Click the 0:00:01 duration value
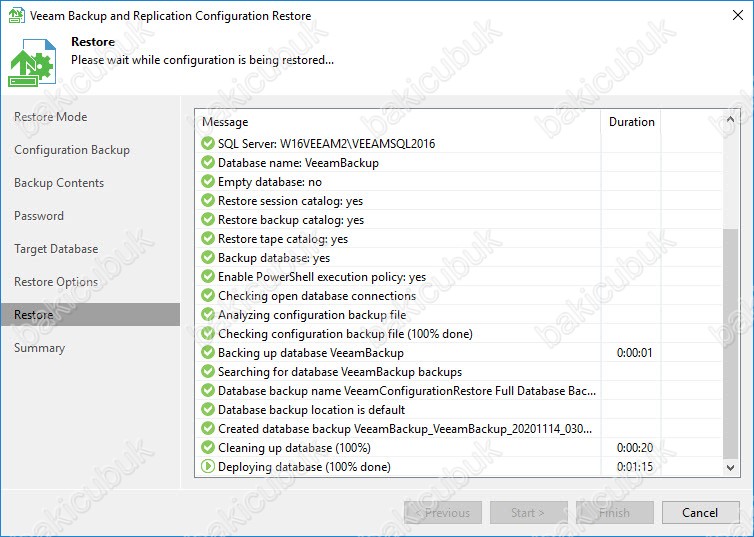Screen dimensions: 754x537 635,353
